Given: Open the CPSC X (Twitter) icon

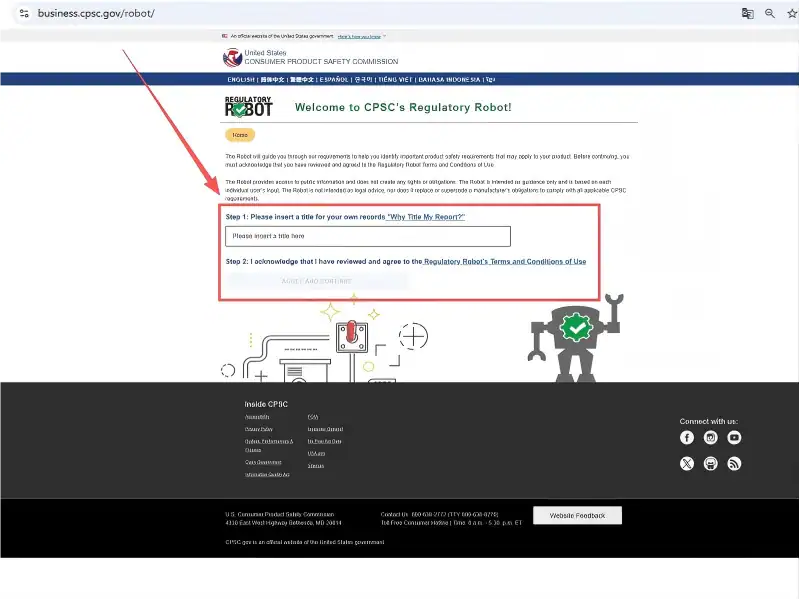Looking at the screenshot, I should (x=687, y=464).
